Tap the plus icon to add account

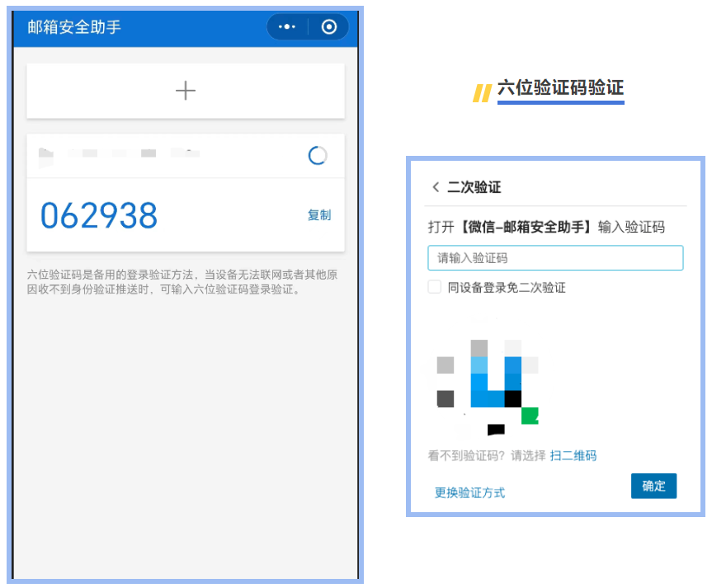(186, 91)
